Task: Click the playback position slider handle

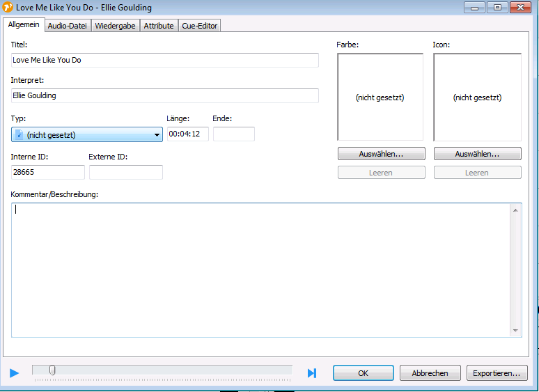Action: (52, 370)
